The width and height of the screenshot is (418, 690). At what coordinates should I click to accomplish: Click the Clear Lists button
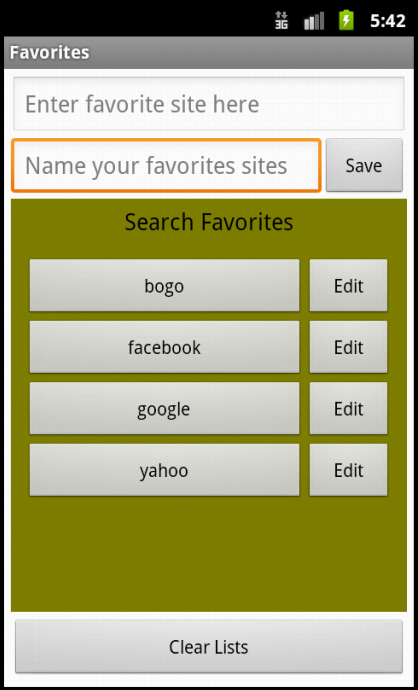click(209, 646)
